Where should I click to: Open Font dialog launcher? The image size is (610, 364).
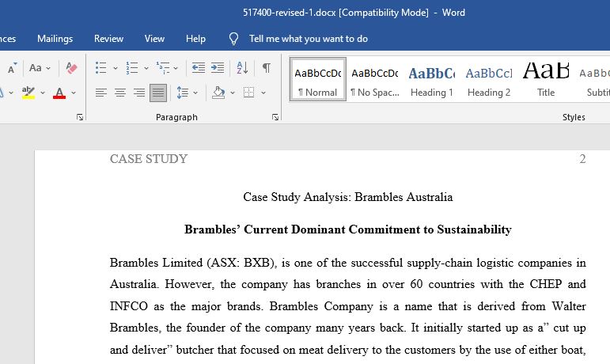[80, 117]
